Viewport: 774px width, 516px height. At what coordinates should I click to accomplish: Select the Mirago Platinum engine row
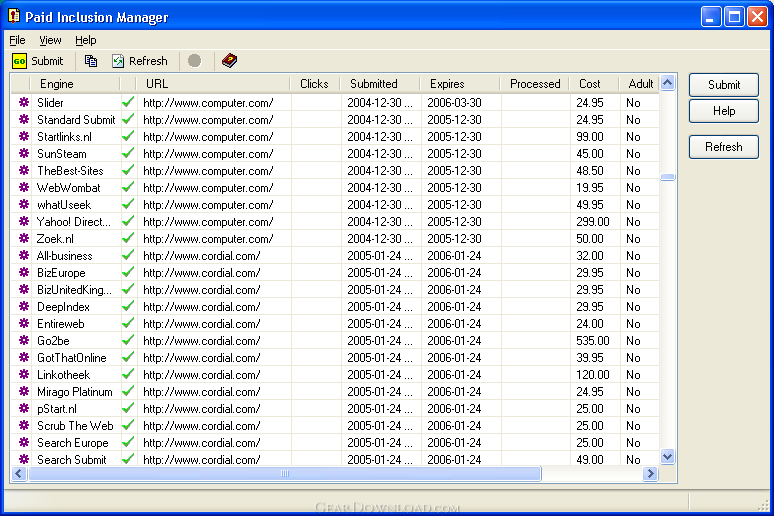(x=75, y=392)
